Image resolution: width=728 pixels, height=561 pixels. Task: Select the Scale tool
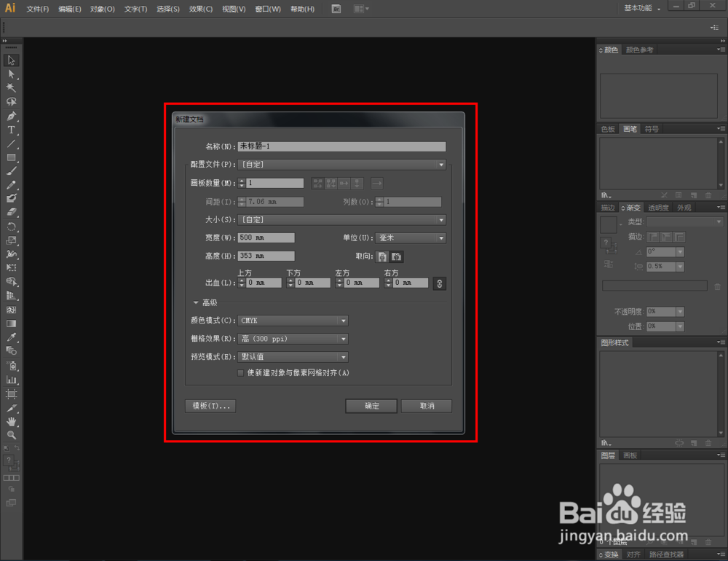coord(11,240)
